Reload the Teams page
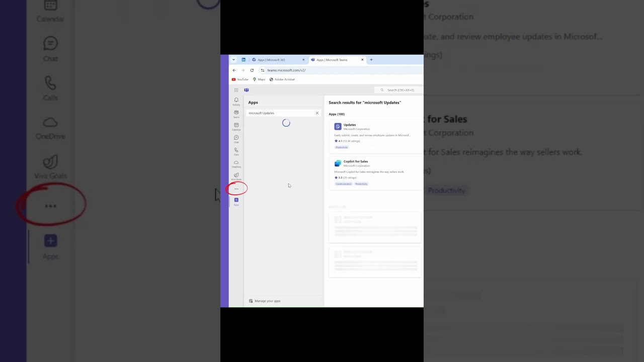 pyautogui.click(x=252, y=70)
